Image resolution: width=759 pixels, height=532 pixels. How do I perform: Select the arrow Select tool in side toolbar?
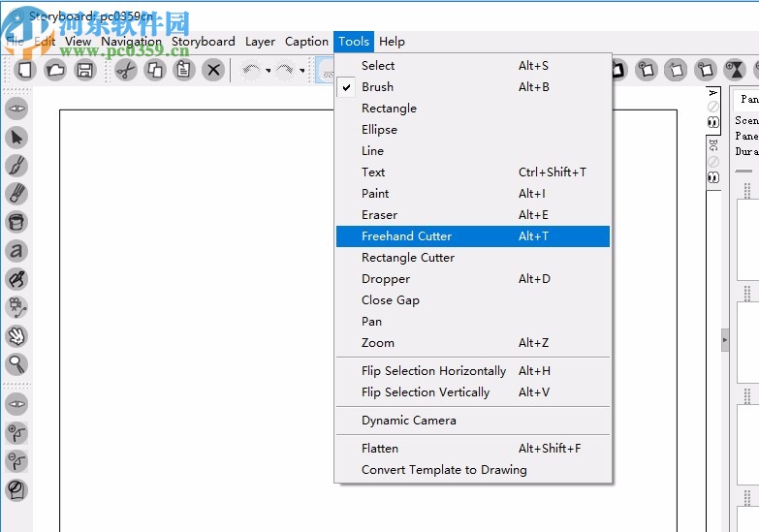pyautogui.click(x=16, y=138)
